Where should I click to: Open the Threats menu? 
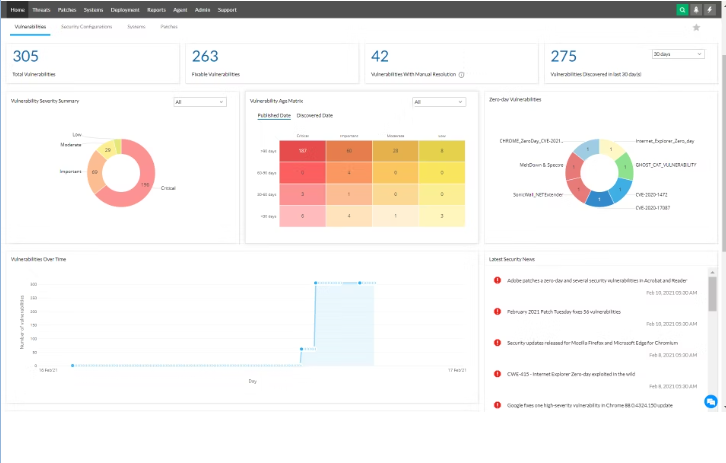pos(41,9)
